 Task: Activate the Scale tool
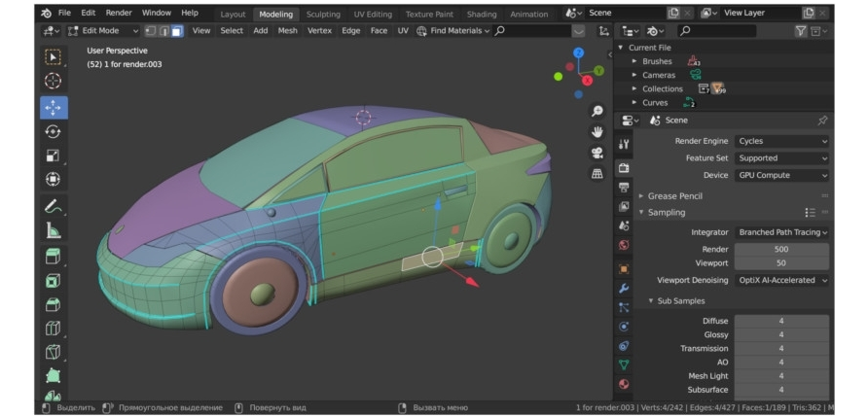[x=54, y=156]
